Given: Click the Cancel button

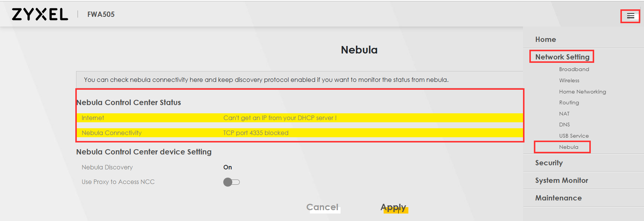Looking at the screenshot, I should pos(322,207).
